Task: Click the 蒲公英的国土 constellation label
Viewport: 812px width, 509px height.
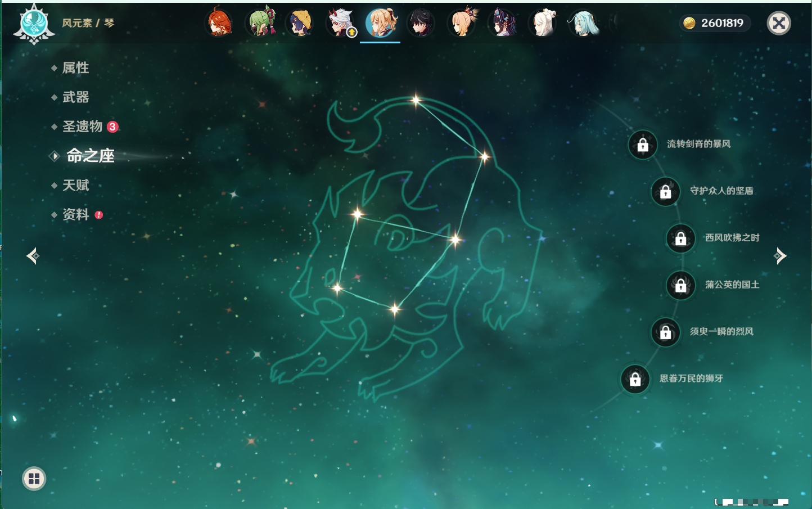Action: point(732,285)
